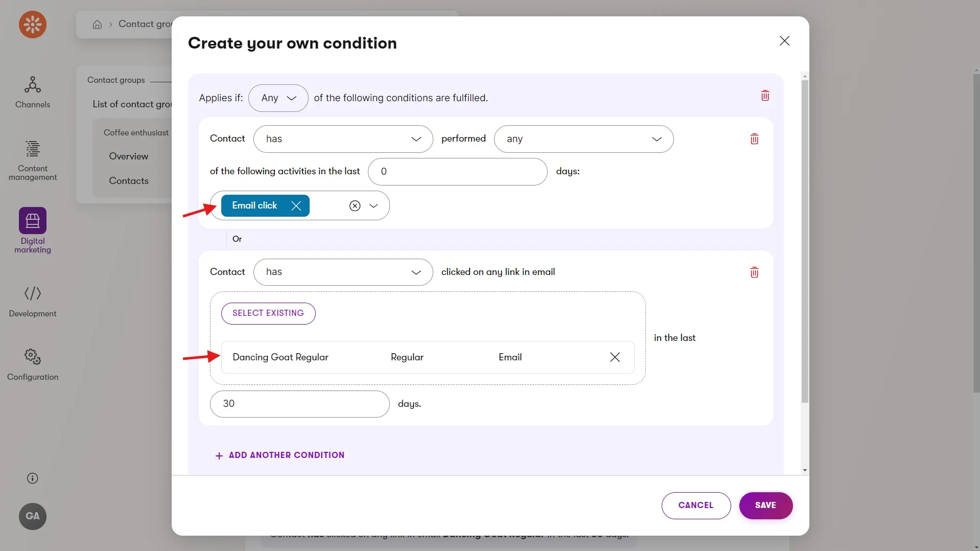Click the SAVE button
This screenshot has width=980, height=551.
tap(765, 506)
